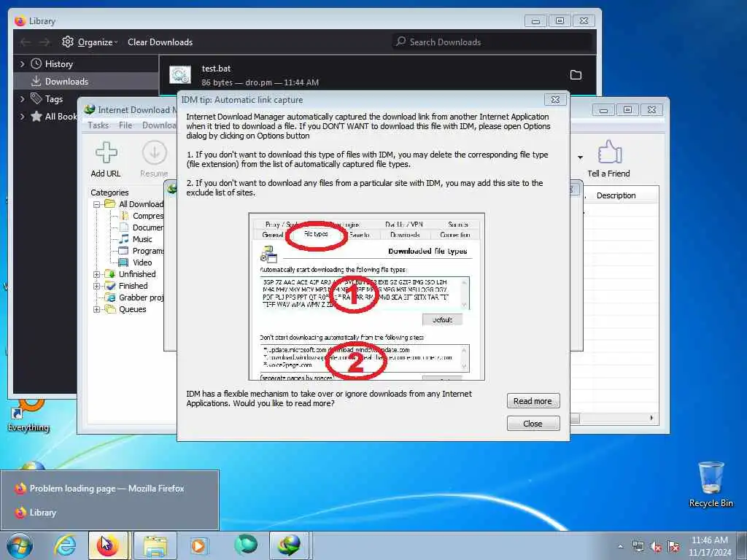This screenshot has width=747, height=560.
Task: Maximize the Internet Download Manager window
Action: 627,110
